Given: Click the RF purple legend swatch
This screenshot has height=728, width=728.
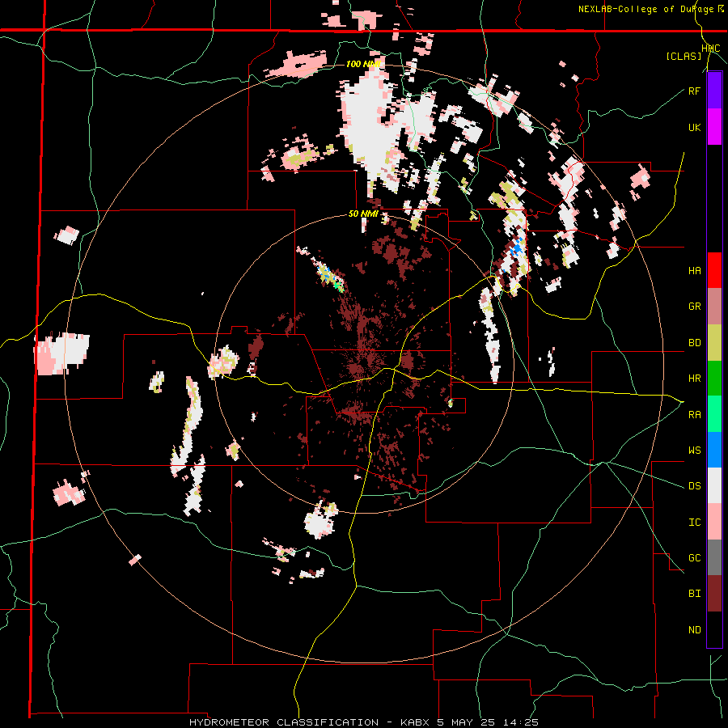Looking at the screenshot, I should coord(714,91).
